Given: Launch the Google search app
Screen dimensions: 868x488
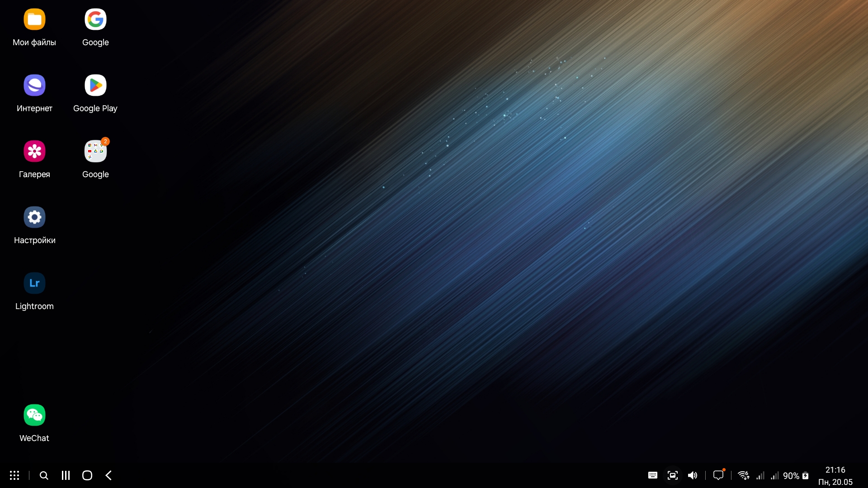Looking at the screenshot, I should click(95, 19).
